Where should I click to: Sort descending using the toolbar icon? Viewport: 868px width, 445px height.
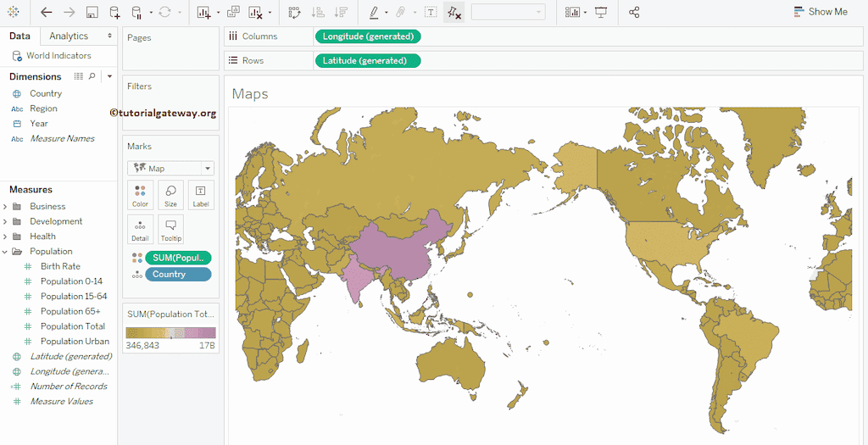[x=341, y=12]
